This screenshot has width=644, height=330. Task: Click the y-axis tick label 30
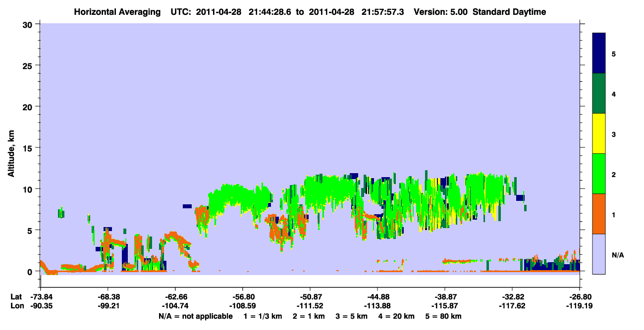pos(28,24)
